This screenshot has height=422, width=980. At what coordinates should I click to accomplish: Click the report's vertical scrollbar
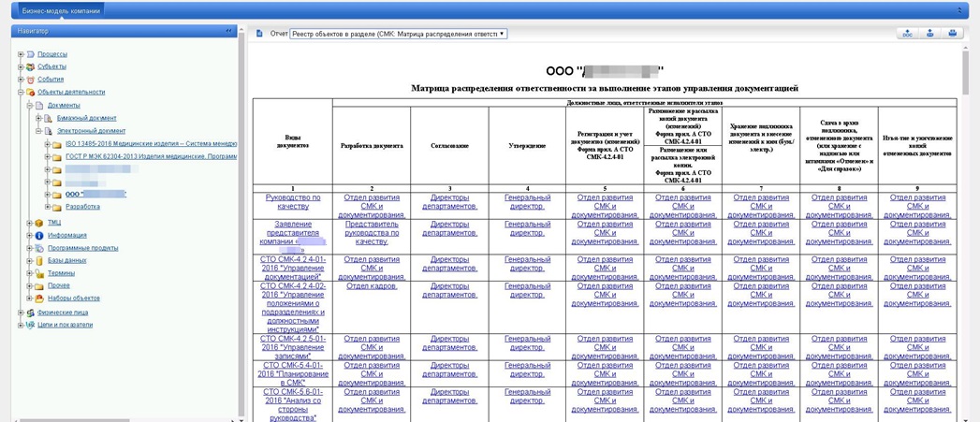966,234
